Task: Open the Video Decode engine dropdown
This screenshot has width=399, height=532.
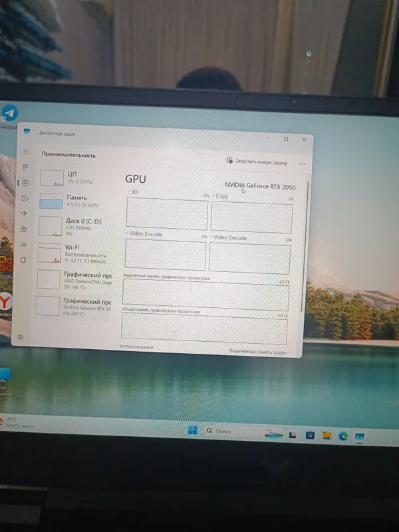Action: [x=228, y=237]
